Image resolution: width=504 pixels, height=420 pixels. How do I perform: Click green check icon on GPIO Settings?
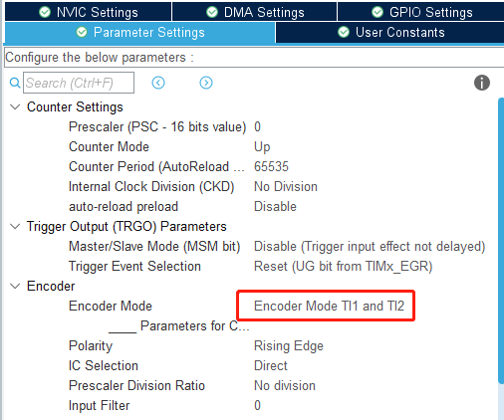[378, 12]
